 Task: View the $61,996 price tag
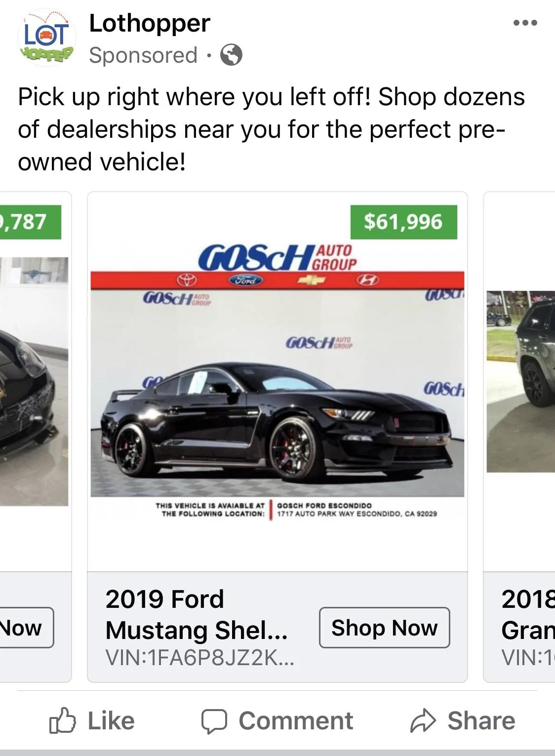(x=404, y=222)
